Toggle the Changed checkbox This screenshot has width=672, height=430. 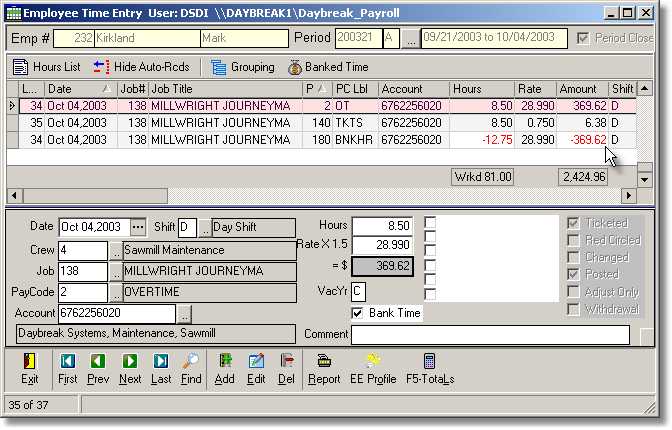click(x=573, y=257)
